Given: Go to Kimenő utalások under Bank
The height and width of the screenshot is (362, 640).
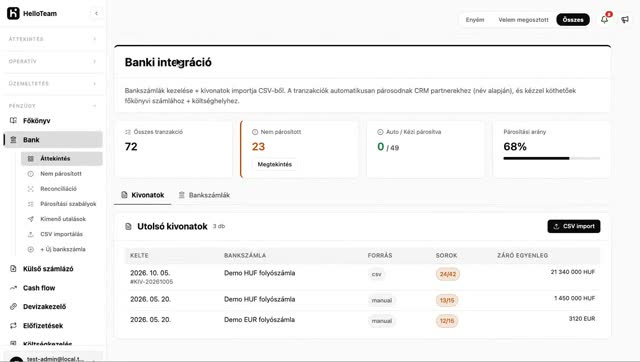Looking at the screenshot, I should 62,219.
